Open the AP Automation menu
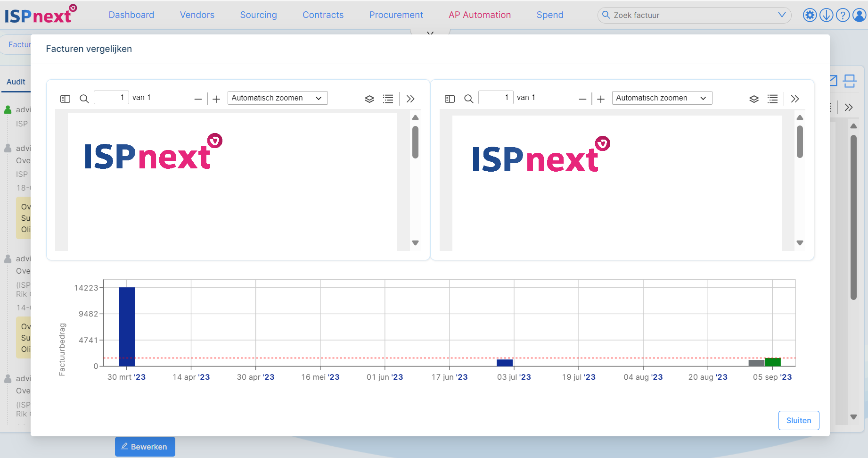The height and width of the screenshot is (458, 868). tap(480, 15)
